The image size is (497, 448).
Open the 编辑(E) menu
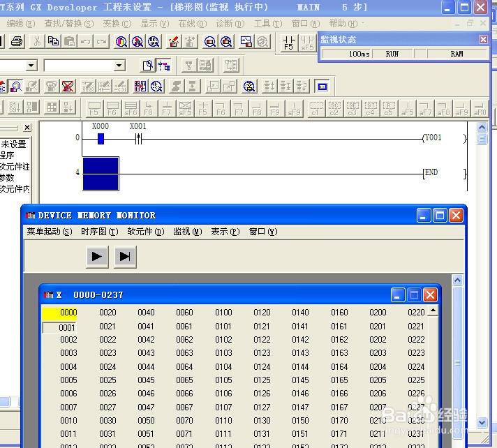click(x=20, y=24)
